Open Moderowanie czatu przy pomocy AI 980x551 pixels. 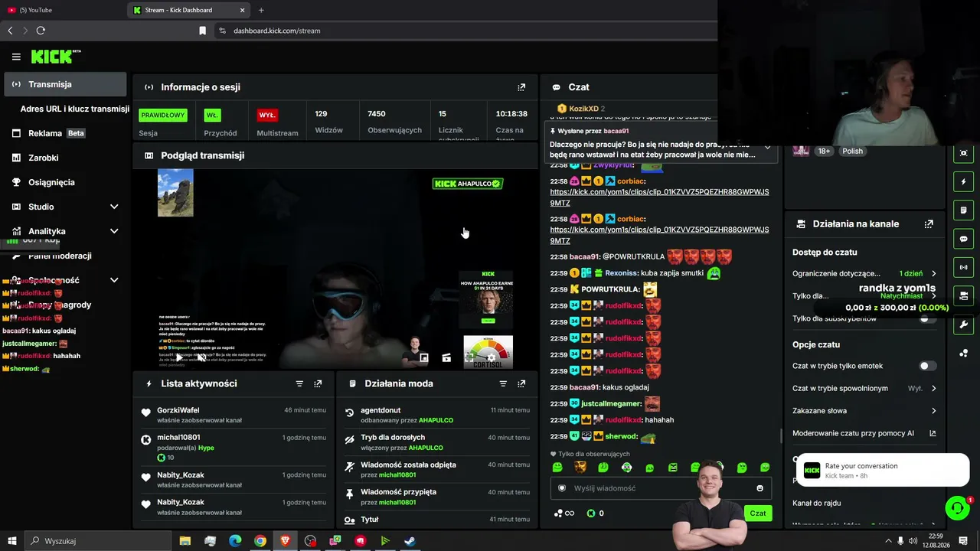point(864,433)
